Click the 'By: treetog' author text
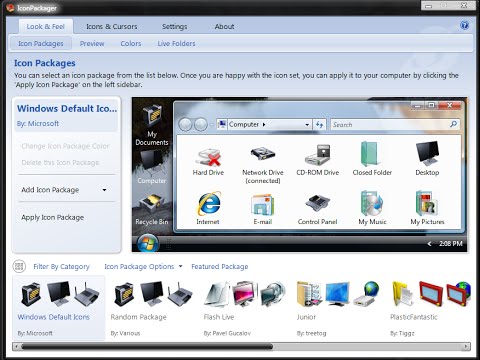This screenshot has width=480, height=360. pyautogui.click(x=311, y=333)
